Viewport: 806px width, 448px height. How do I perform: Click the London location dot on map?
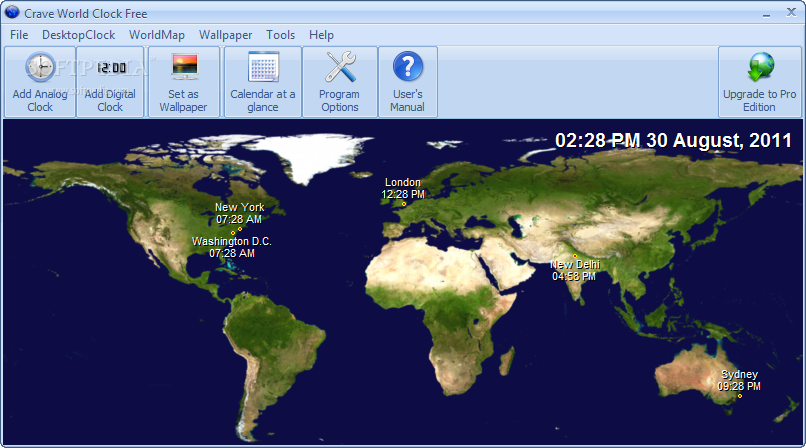coord(404,204)
